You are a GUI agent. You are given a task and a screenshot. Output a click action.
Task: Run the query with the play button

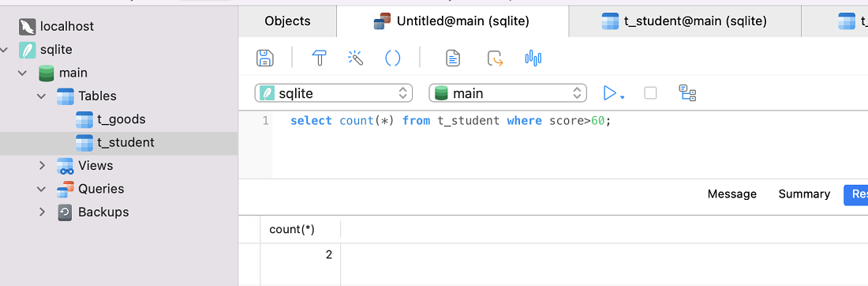609,93
